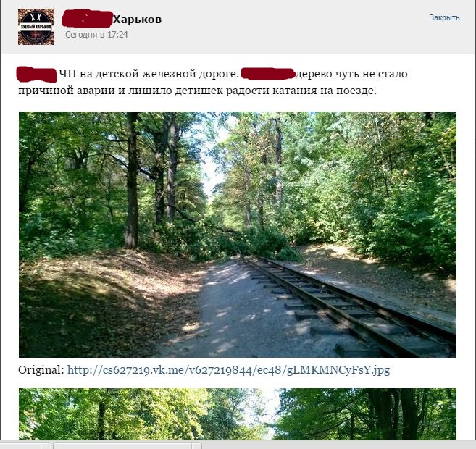This screenshot has width=476, height=449.
Task: Open the second forest photo at bottom
Action: click(238, 414)
